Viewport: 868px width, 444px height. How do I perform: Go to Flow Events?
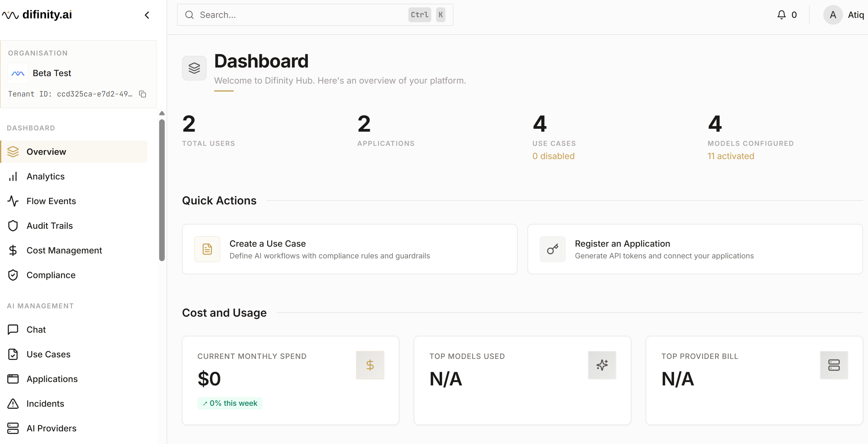(x=51, y=201)
